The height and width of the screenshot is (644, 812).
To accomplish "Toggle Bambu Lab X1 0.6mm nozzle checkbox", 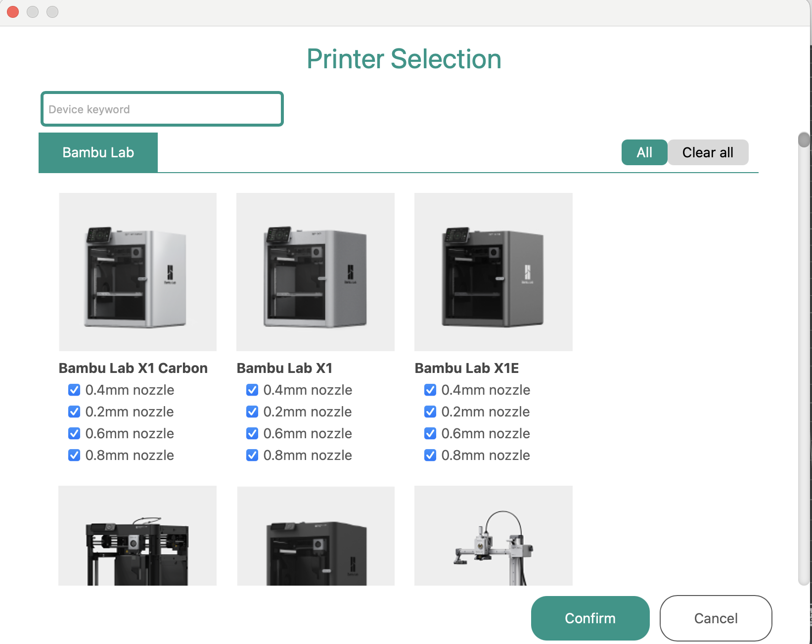I will point(252,433).
